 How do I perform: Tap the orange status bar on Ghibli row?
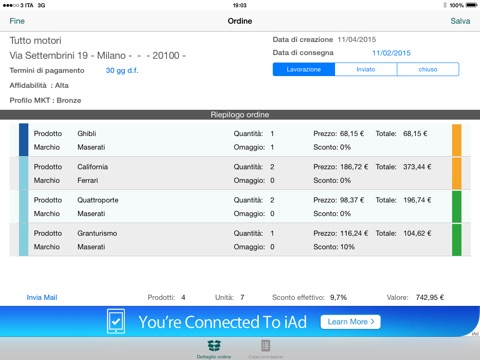tap(457, 140)
